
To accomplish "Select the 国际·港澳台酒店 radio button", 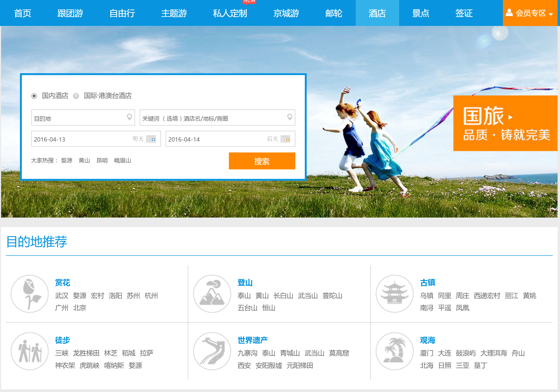I will point(76,96).
